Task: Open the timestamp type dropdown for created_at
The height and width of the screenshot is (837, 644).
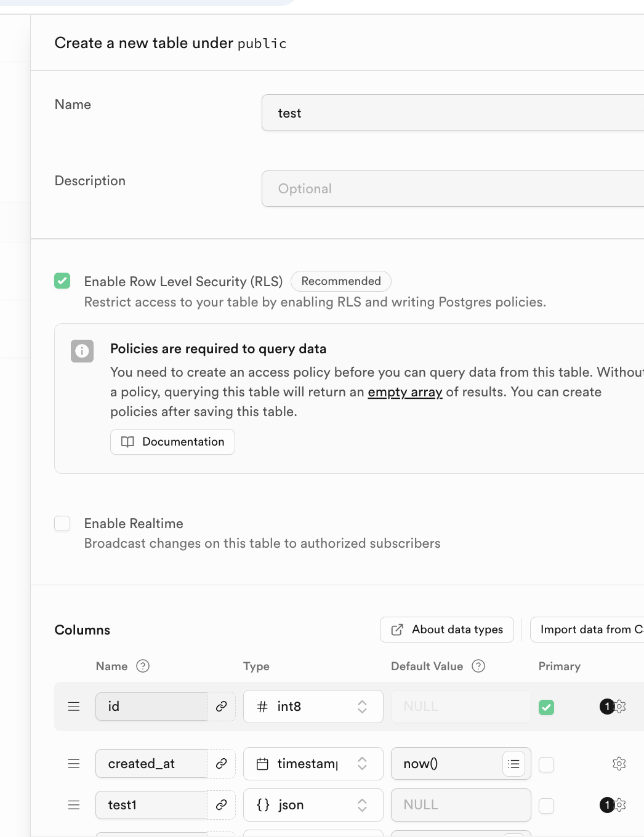Action: tap(313, 764)
